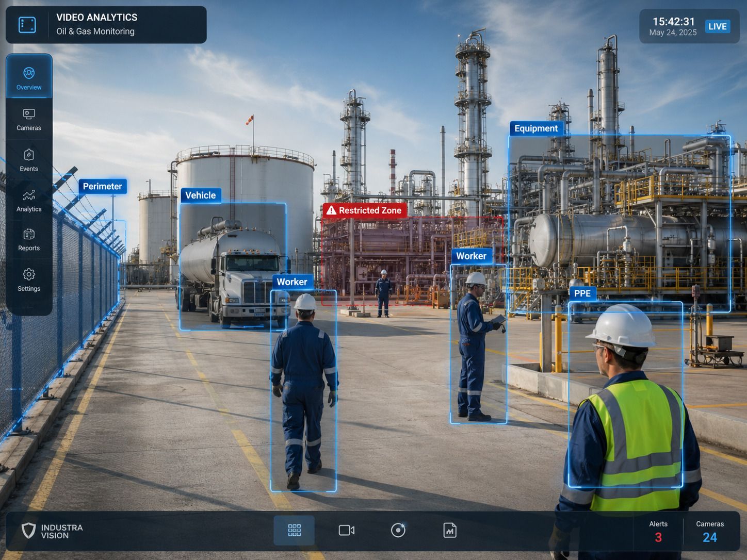
Task: Click the warning triangle on Restricted Zone label
Action: (x=331, y=210)
